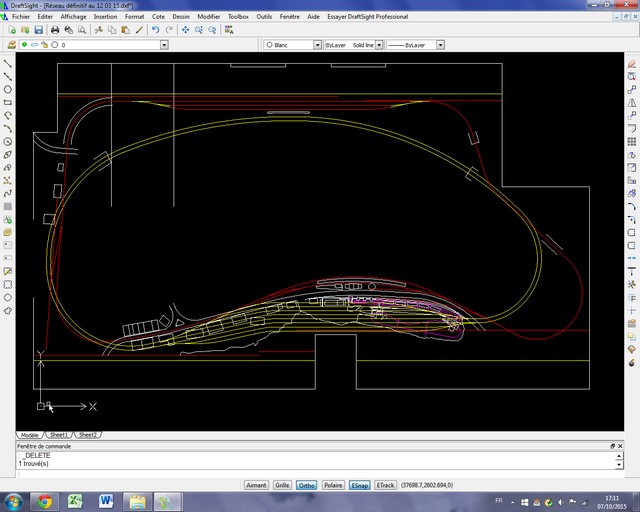Open the Fichier menu

(21, 17)
